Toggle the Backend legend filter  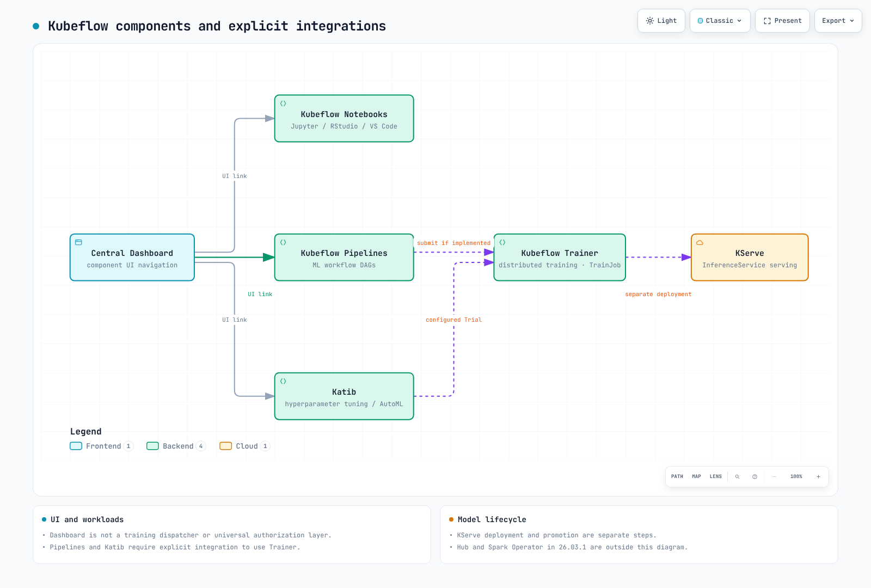(x=176, y=446)
